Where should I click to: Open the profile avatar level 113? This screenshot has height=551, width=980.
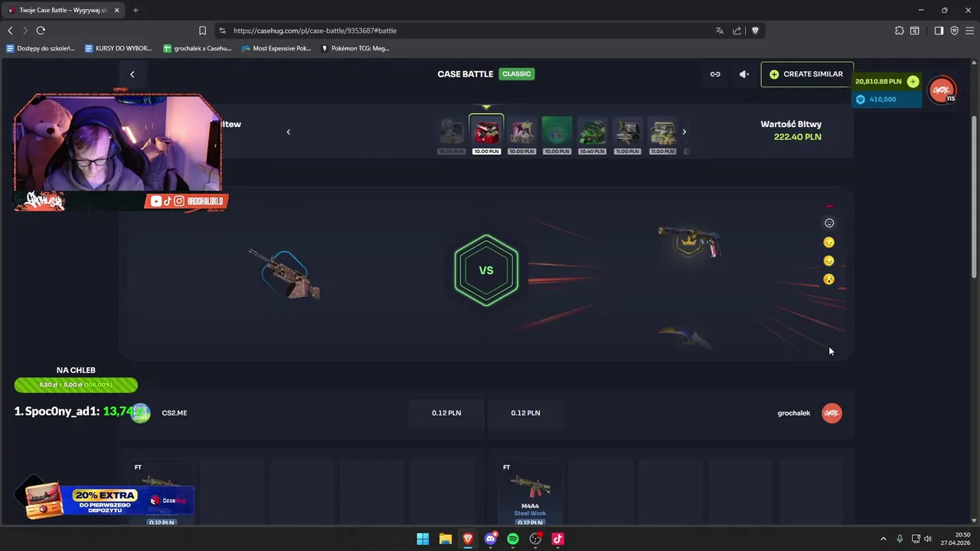(x=942, y=90)
